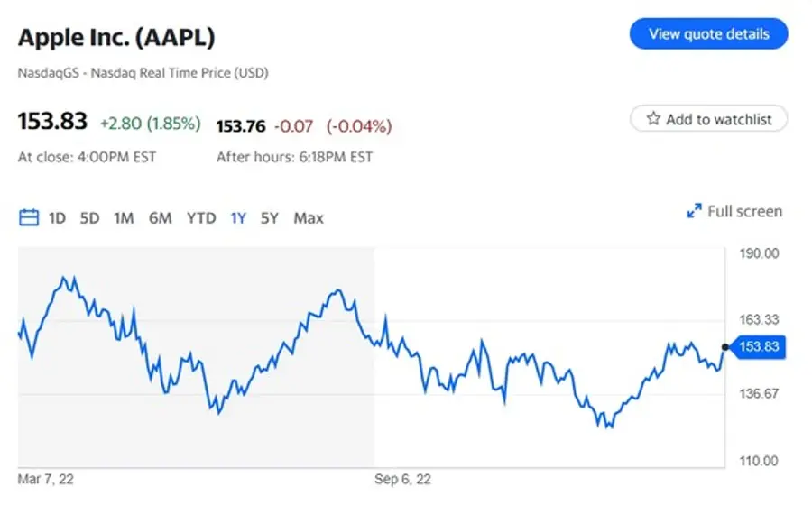The image size is (812, 514).
Task: Select the 1Y chart range
Action: coord(238,217)
